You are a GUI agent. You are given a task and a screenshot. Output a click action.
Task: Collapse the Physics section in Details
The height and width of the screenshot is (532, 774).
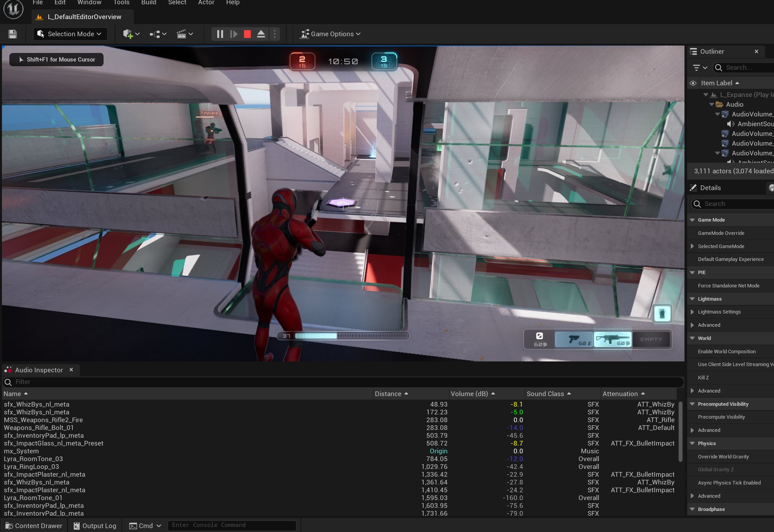(x=692, y=444)
